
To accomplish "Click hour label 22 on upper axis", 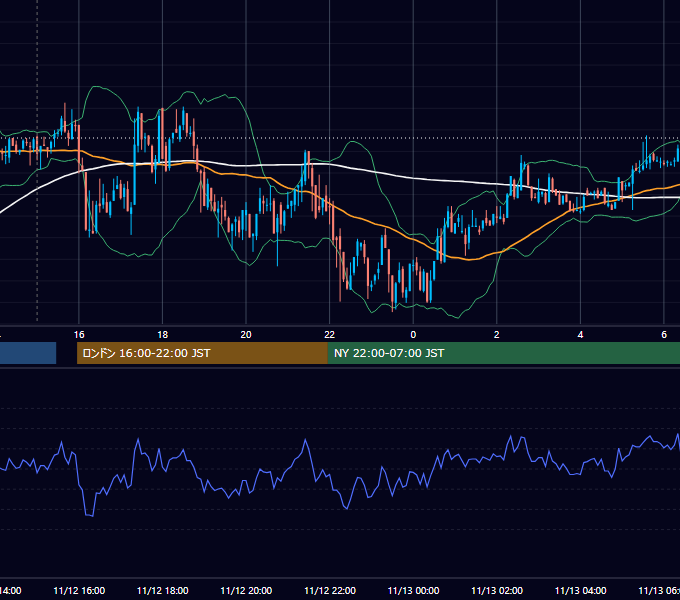I will coord(330,335).
